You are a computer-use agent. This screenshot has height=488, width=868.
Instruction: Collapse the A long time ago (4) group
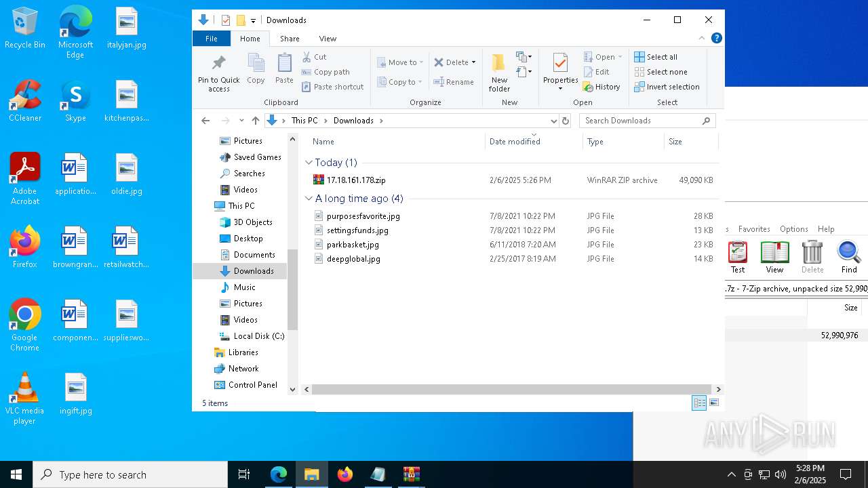click(309, 199)
